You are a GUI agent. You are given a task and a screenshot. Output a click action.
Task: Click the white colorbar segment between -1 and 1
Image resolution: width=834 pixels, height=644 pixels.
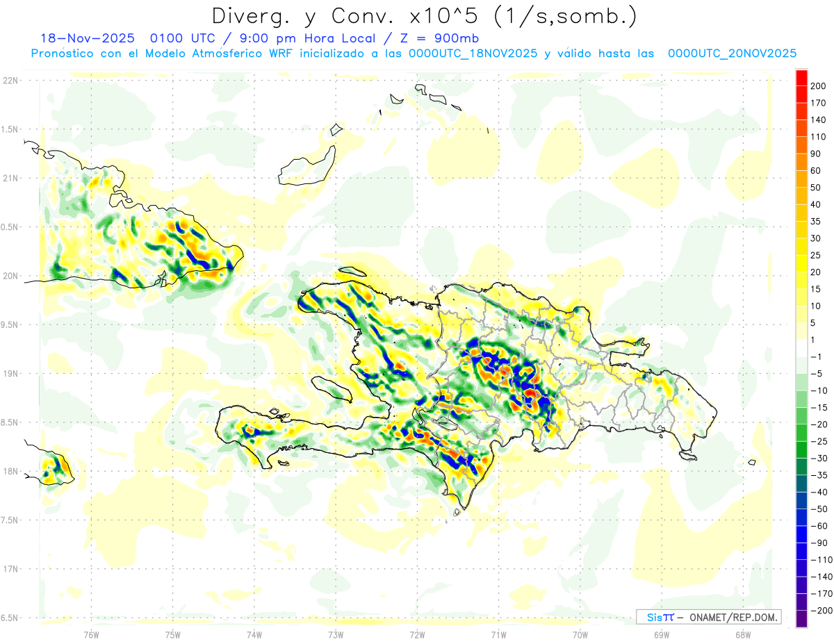pyautogui.click(x=801, y=348)
